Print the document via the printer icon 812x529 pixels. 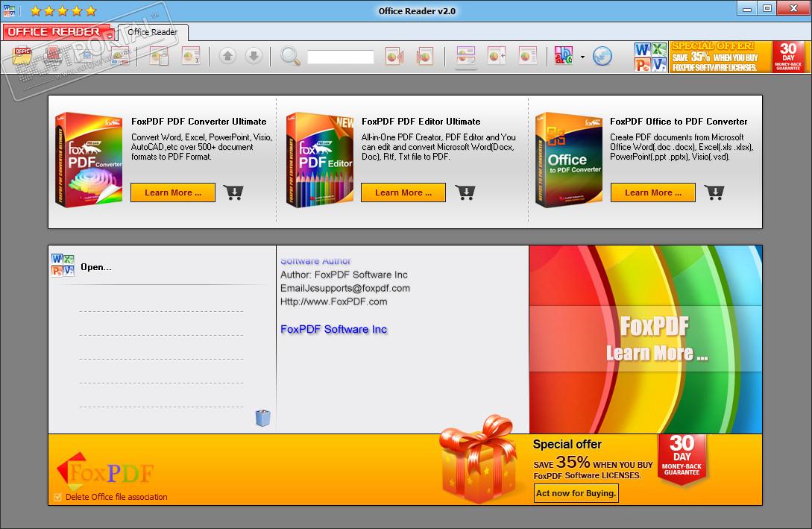(54, 56)
